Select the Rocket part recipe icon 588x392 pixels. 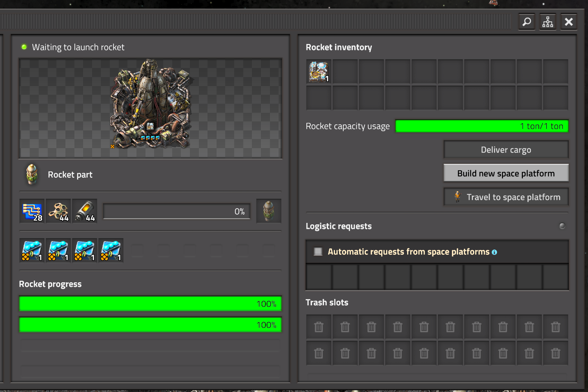coord(32,174)
